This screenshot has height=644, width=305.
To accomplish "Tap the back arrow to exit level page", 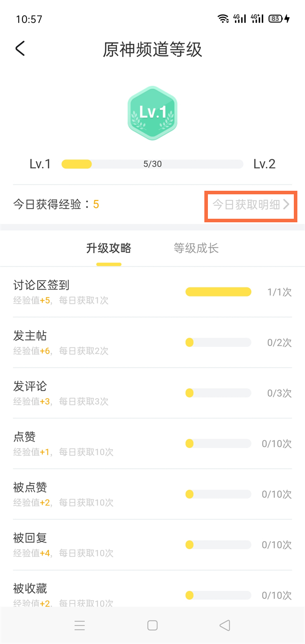I will pyautogui.click(x=20, y=48).
